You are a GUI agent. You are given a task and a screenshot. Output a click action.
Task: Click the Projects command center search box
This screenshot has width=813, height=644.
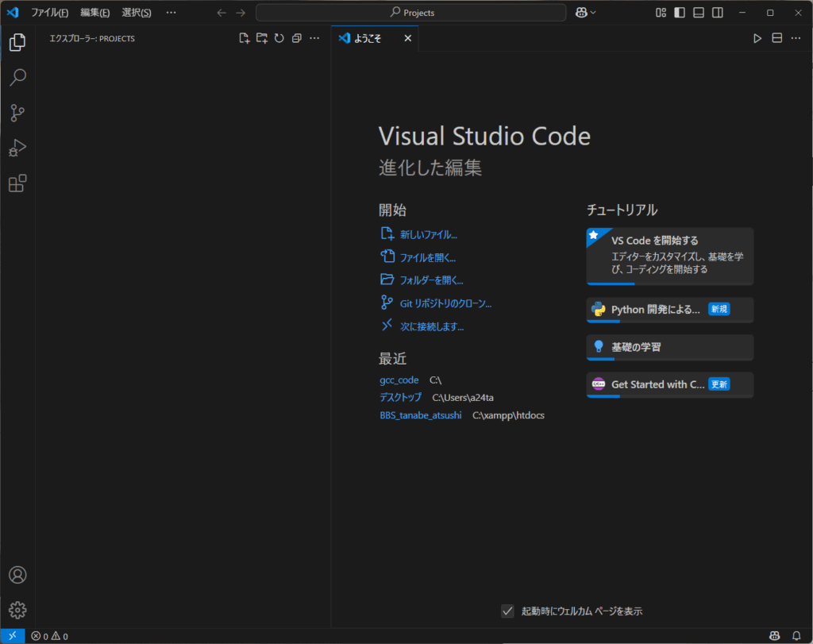(x=411, y=13)
